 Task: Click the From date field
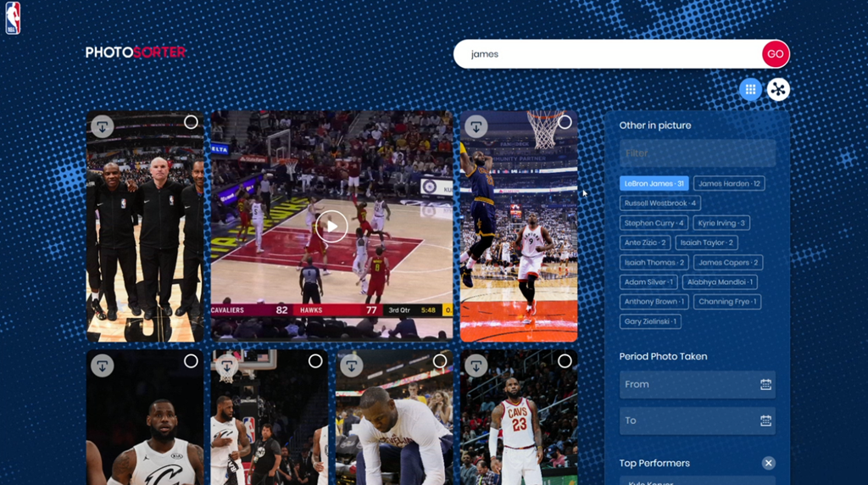coord(698,384)
